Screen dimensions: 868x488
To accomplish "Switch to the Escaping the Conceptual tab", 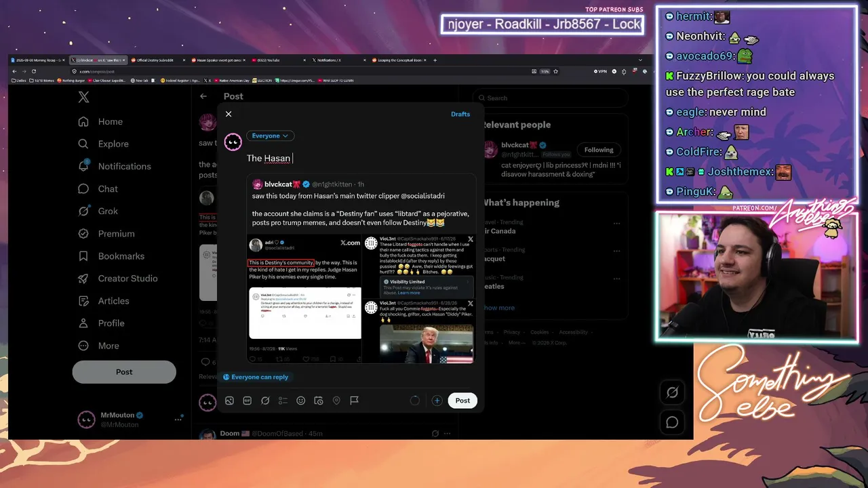I will click(399, 60).
